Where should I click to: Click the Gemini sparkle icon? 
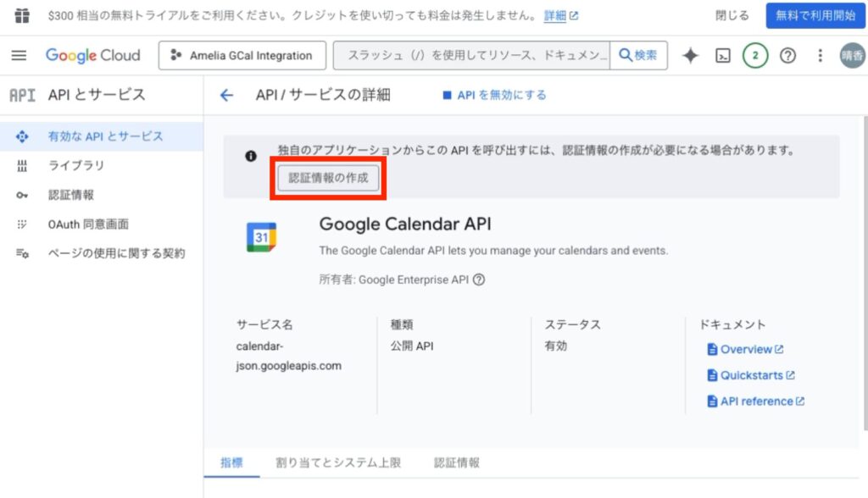(x=690, y=56)
